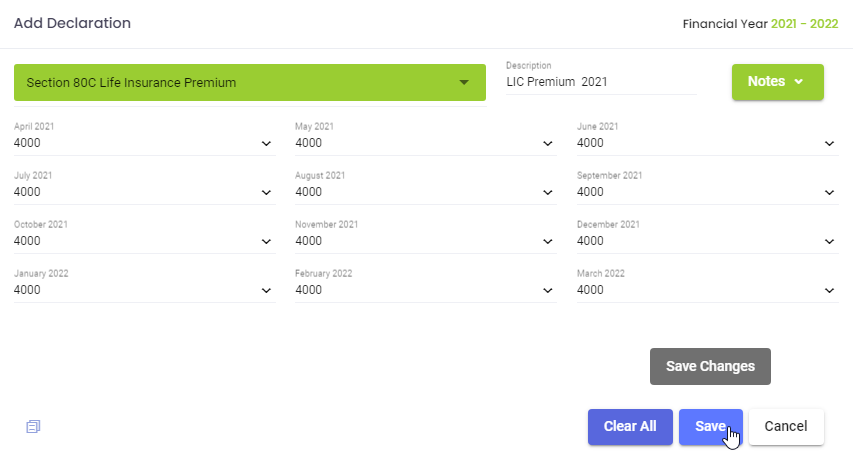
Task: Expand the May 2021 amount chevron
Action: 548,144
